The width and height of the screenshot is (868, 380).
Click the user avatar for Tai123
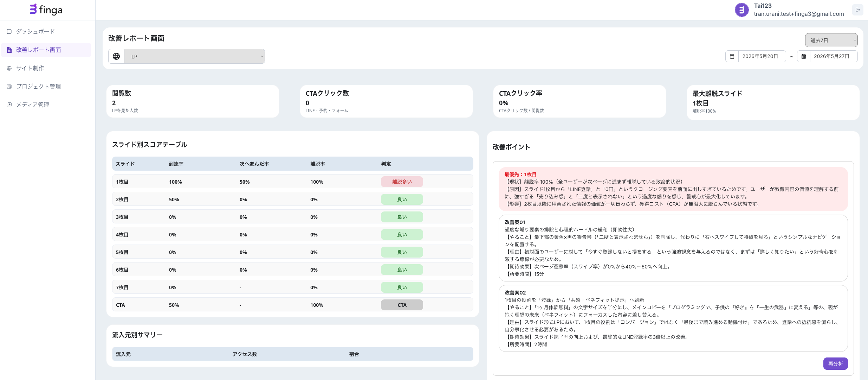(x=742, y=10)
